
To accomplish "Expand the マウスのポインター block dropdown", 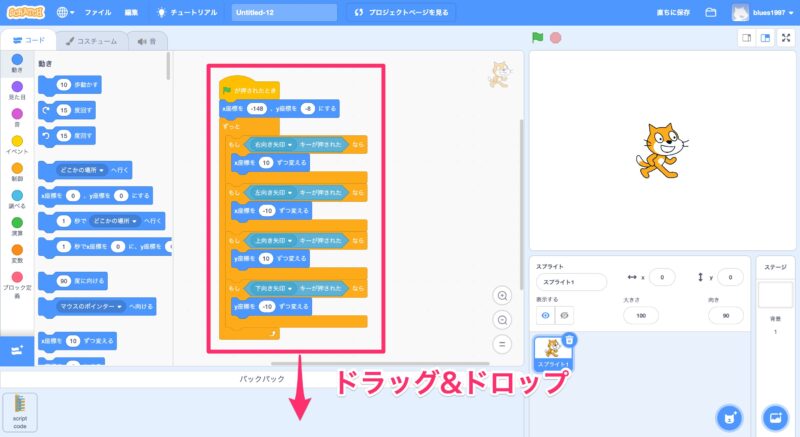I will [x=119, y=306].
